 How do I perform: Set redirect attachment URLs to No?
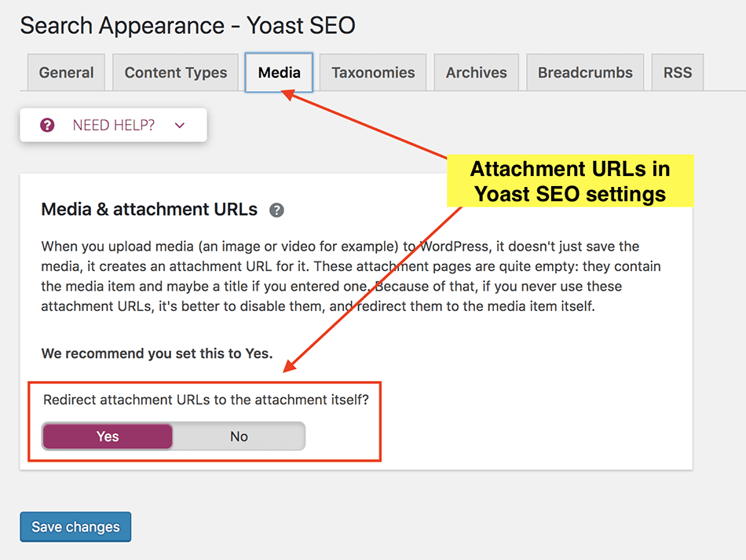click(239, 436)
